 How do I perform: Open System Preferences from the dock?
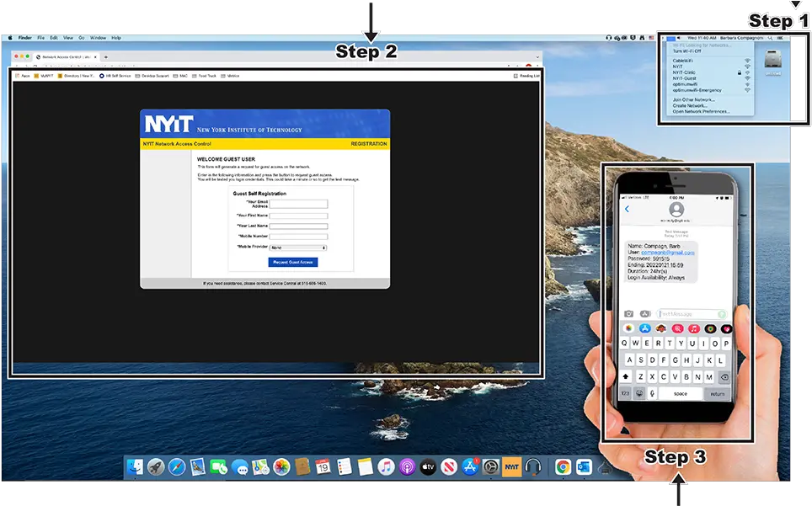[x=490, y=467]
